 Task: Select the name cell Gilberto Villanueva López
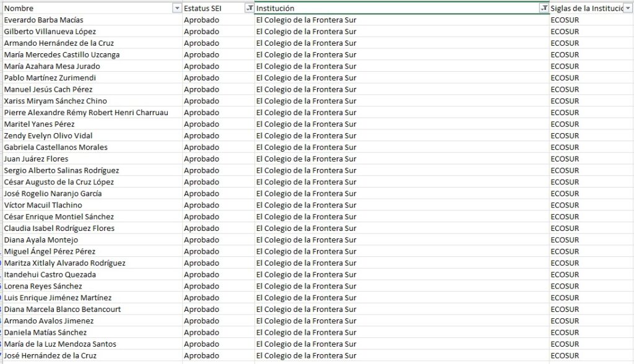[x=50, y=32]
